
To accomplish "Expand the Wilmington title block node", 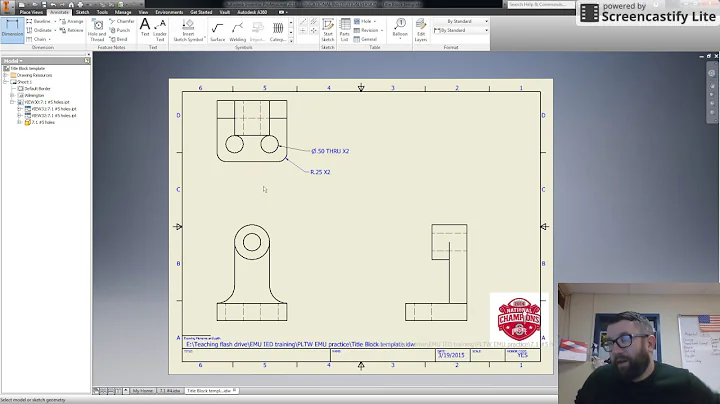I will [12, 95].
